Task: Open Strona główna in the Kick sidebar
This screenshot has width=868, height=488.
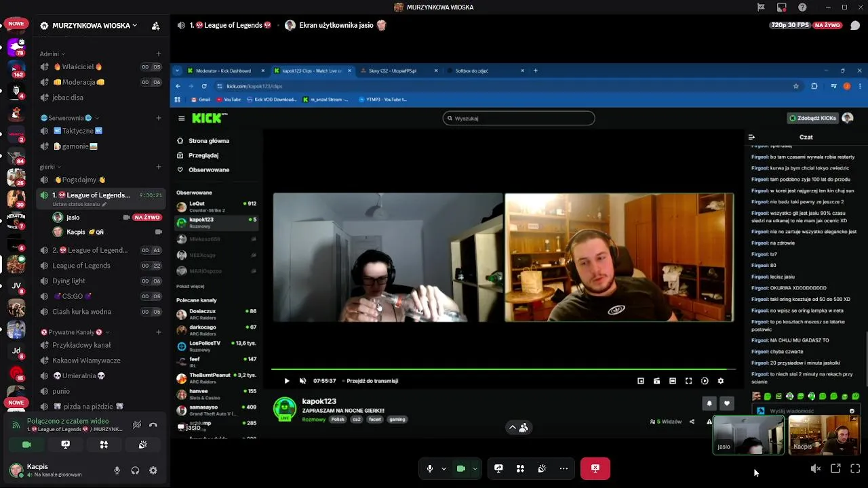Action: coord(209,141)
